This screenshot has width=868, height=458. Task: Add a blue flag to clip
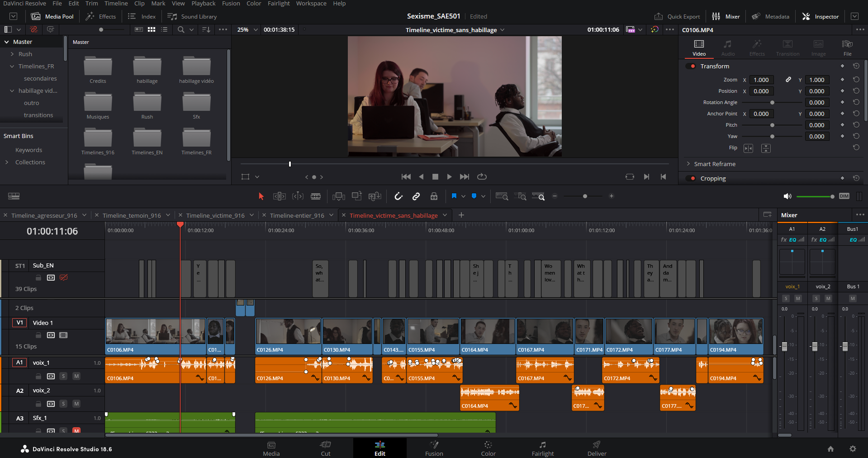point(454,196)
